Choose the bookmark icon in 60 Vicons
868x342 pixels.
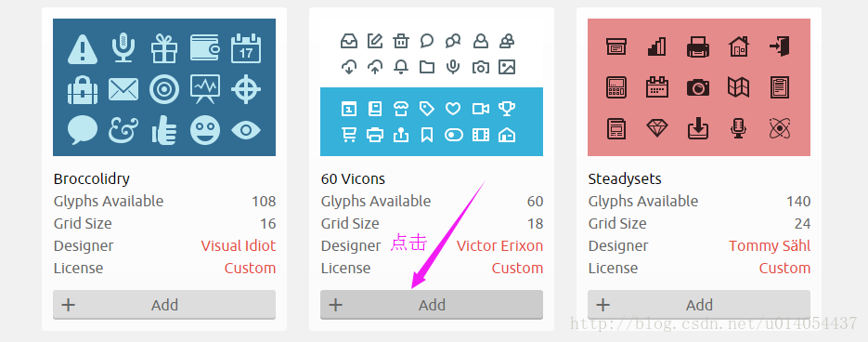[427, 135]
